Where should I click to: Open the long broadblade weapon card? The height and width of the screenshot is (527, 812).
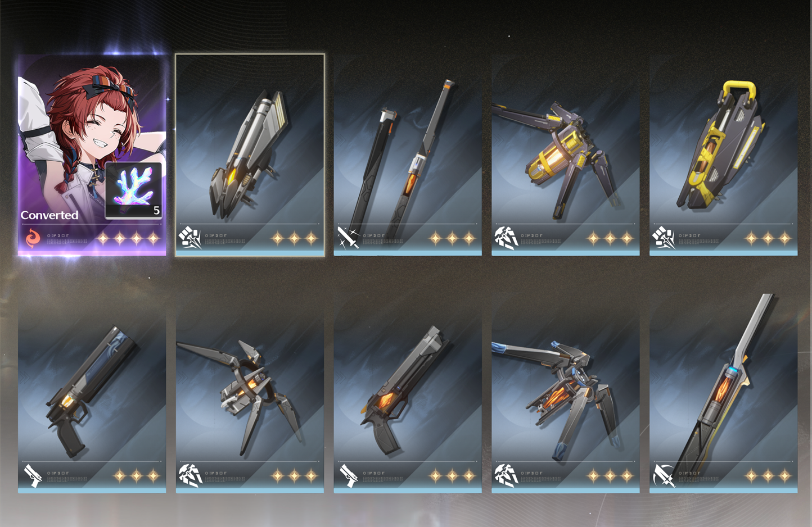[724, 393]
